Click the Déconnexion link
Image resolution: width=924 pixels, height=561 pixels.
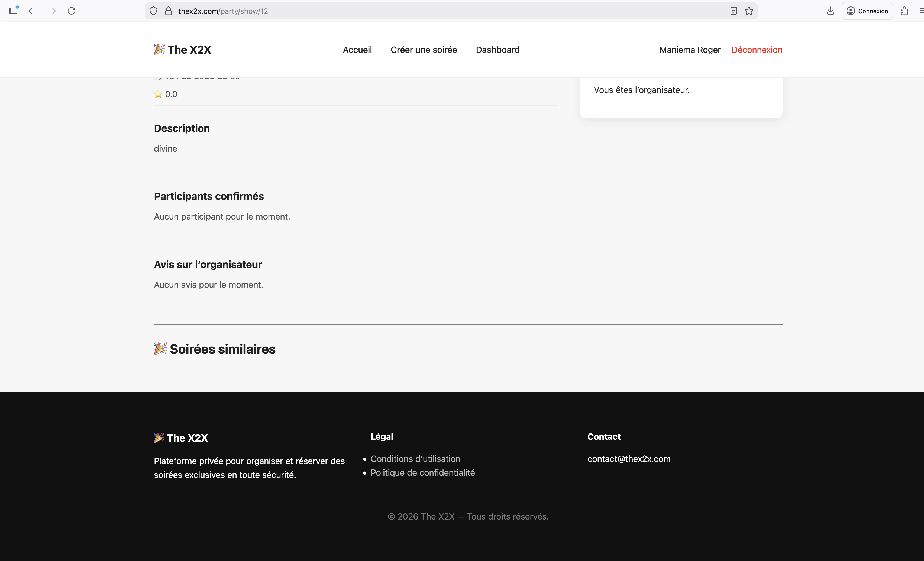tap(756, 50)
